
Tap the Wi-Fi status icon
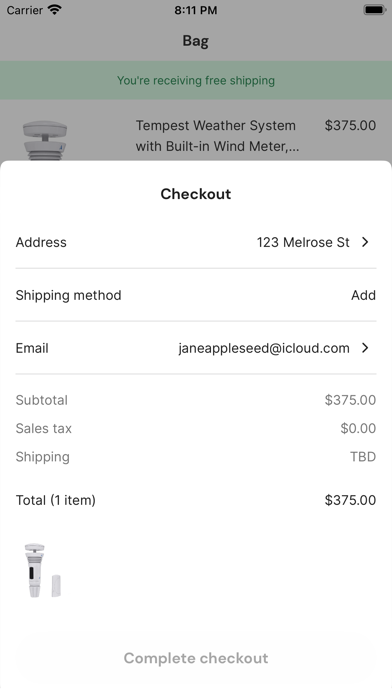coord(55,10)
